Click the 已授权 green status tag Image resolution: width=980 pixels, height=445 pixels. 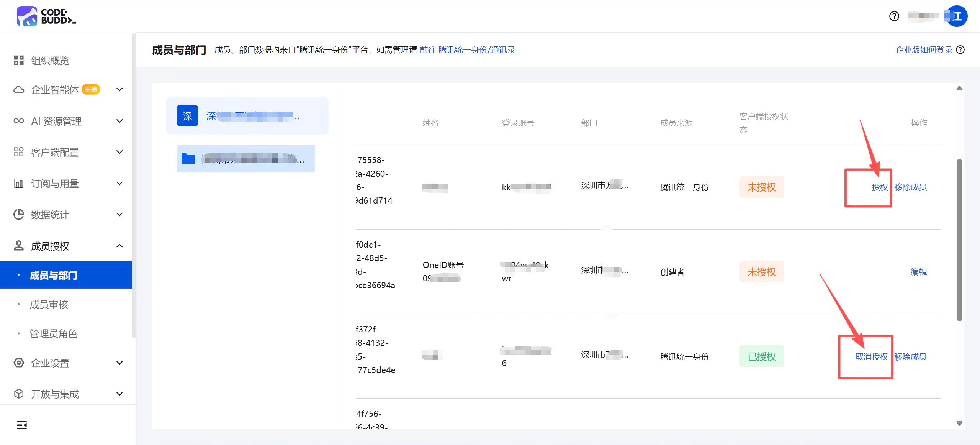pyautogui.click(x=762, y=356)
